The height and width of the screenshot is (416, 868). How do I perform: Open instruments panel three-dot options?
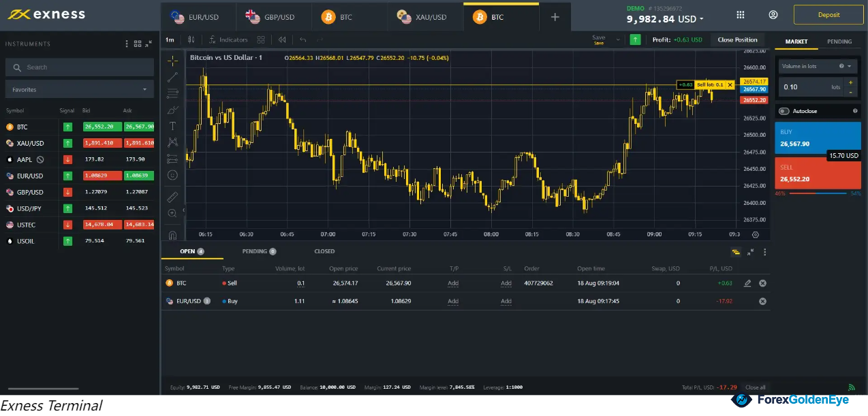click(127, 44)
